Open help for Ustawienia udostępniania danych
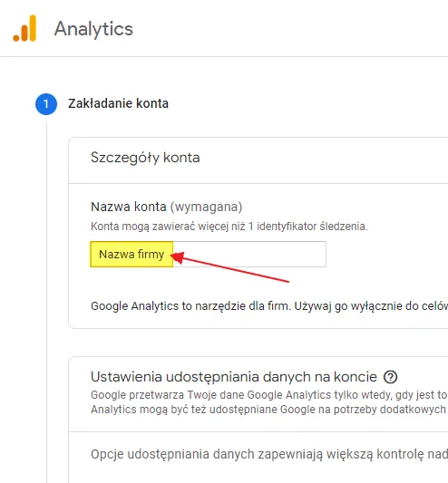Screen dimensions: 448x483 point(390,377)
